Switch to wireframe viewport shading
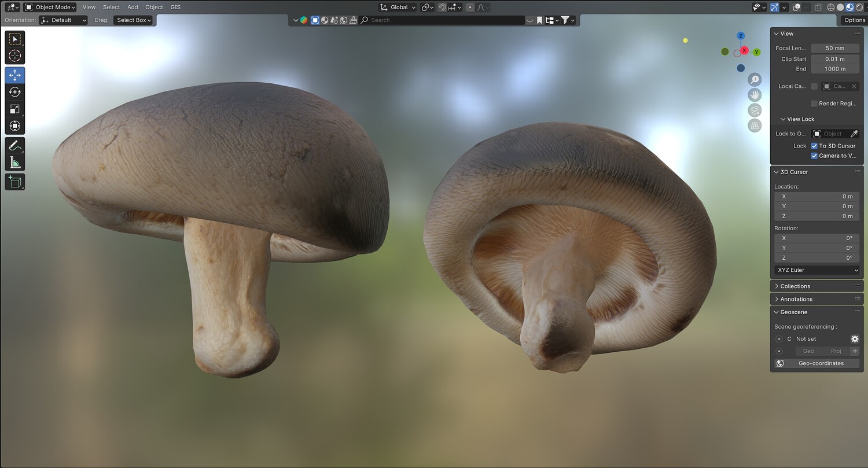Viewport: 868px width, 468px height. [x=831, y=8]
